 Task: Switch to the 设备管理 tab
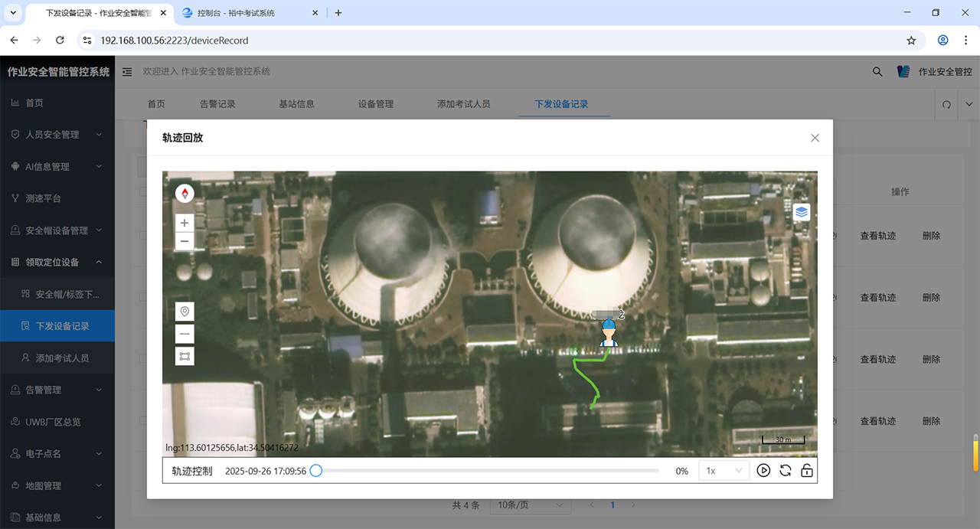point(375,104)
